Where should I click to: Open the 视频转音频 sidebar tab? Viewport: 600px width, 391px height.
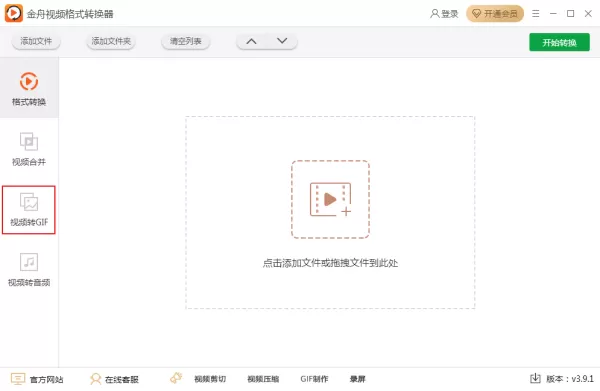point(29,270)
